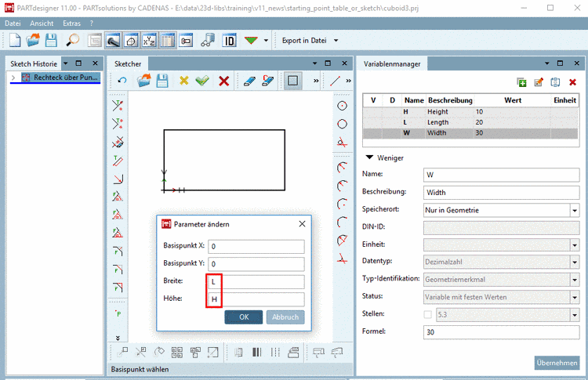588x380 pixels.
Task: Open the Typ-Identifikation dropdown
Action: click(575, 280)
